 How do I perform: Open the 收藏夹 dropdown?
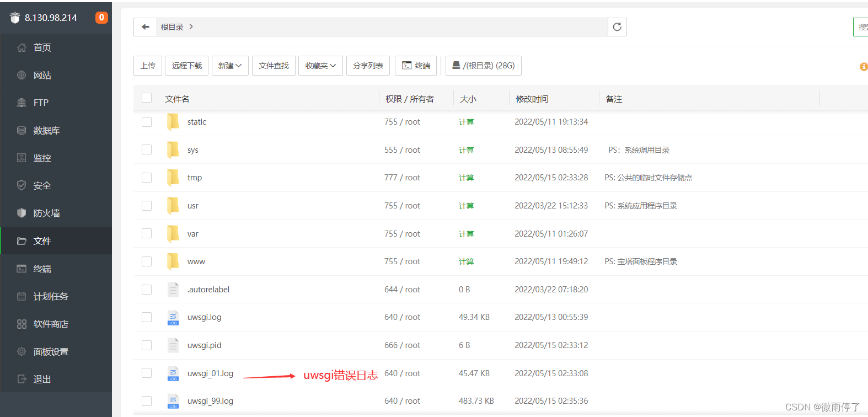point(321,66)
